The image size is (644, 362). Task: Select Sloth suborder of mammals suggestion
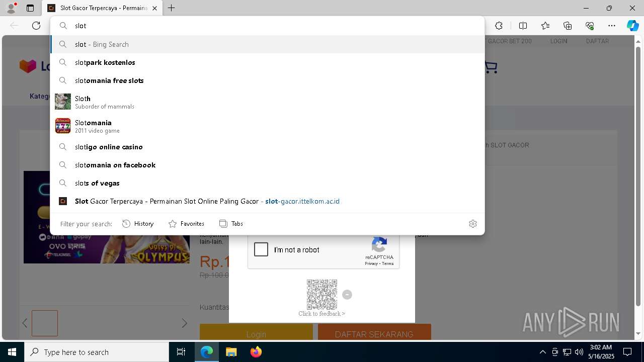coord(267,102)
